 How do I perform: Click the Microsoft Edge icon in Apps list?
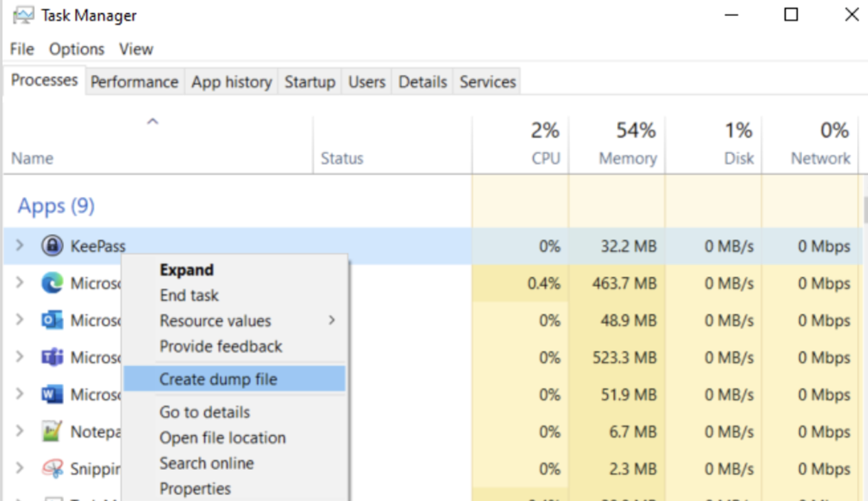(x=52, y=283)
